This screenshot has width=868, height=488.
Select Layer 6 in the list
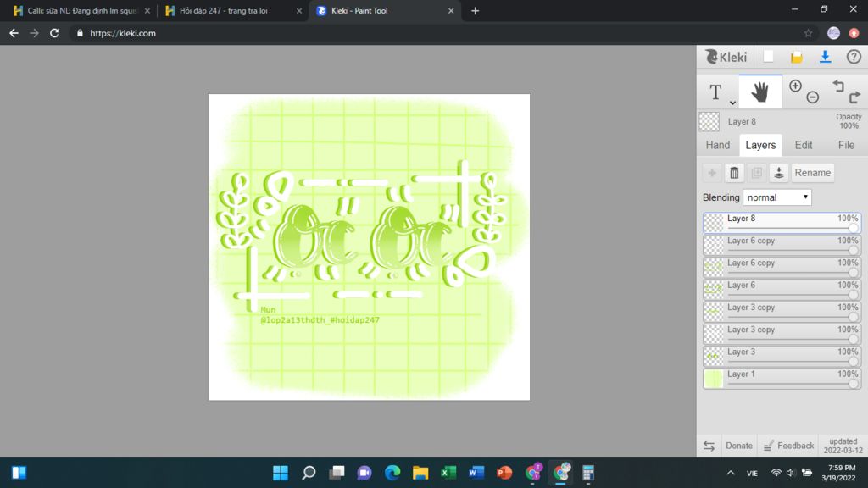782,289
